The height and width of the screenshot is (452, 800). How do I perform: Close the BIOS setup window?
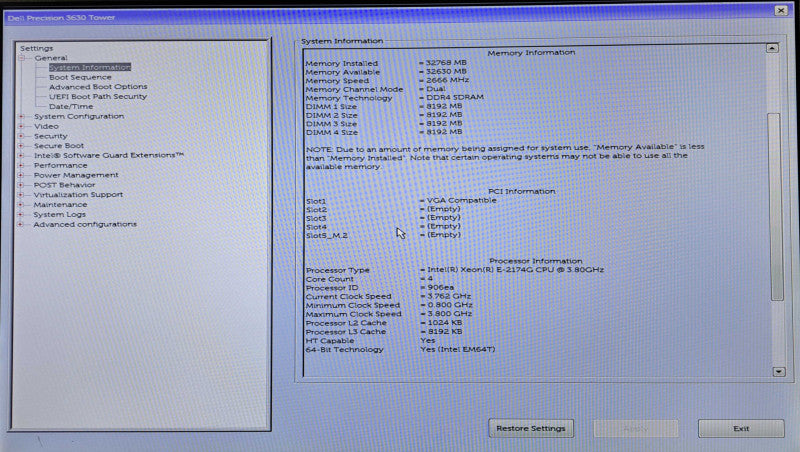click(781, 10)
